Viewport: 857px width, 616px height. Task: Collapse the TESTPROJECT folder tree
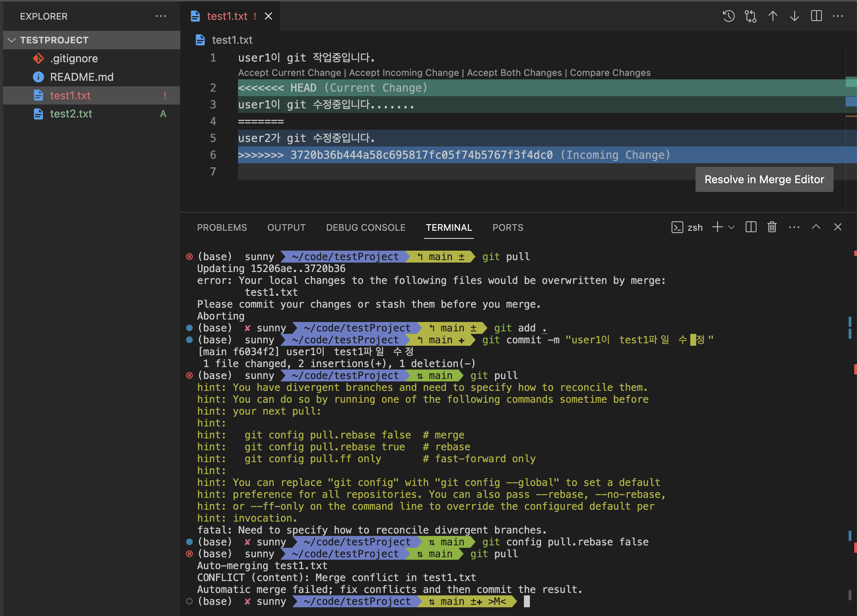12,40
